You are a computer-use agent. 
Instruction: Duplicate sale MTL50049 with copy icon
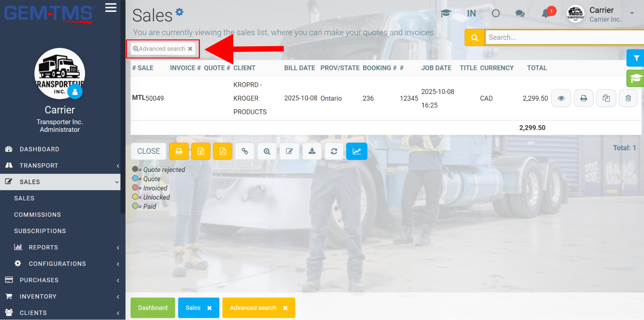coord(606,98)
